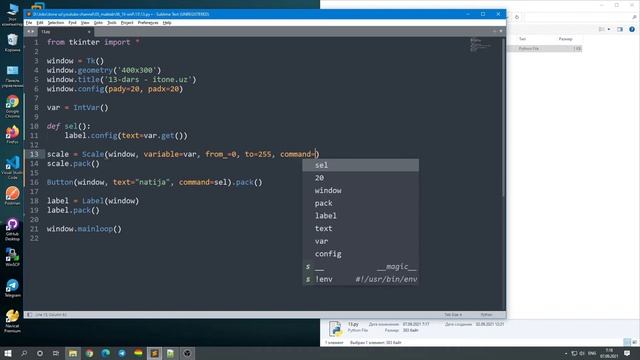The height and width of the screenshot is (360, 640).
Task: Choose the !env snippet suggestion
Action: coord(360,279)
